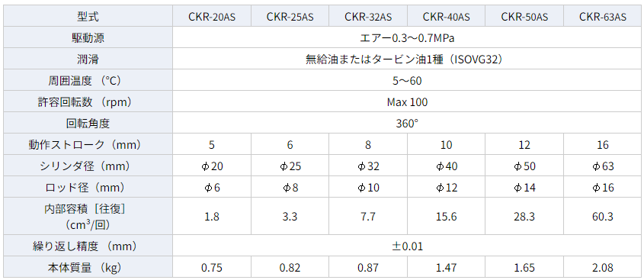Viewport: 644px width, 280px height.
Task: Click the φ20 cylinder diameter cell
Action: [x=212, y=166]
